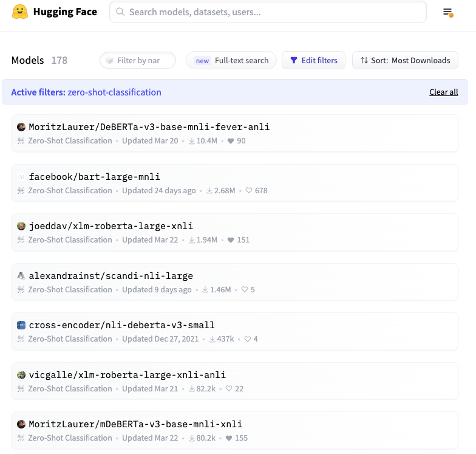Image resolution: width=476 pixels, height=454 pixels.
Task: Click heart icon next to 22 likes
Action: [x=229, y=389]
